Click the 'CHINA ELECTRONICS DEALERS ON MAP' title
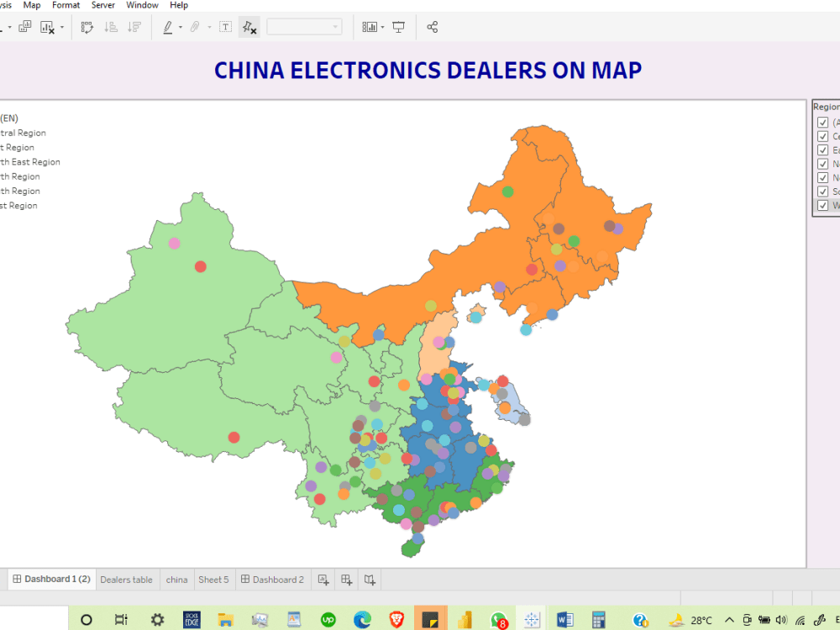The width and height of the screenshot is (840, 630). 428,71
